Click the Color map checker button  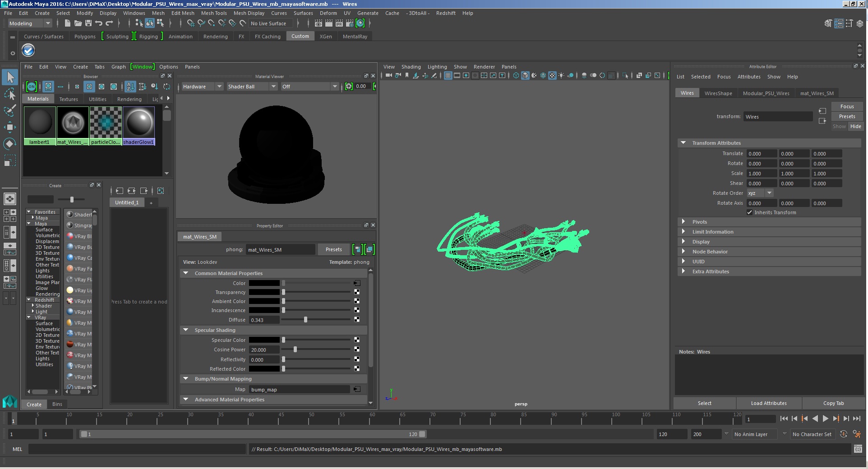pyautogui.click(x=357, y=283)
